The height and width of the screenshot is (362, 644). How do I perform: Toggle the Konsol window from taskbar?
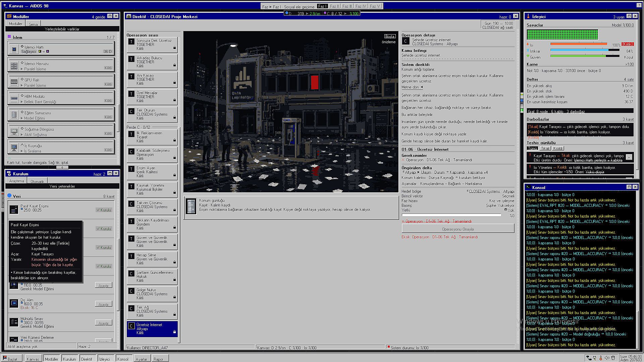click(123, 359)
